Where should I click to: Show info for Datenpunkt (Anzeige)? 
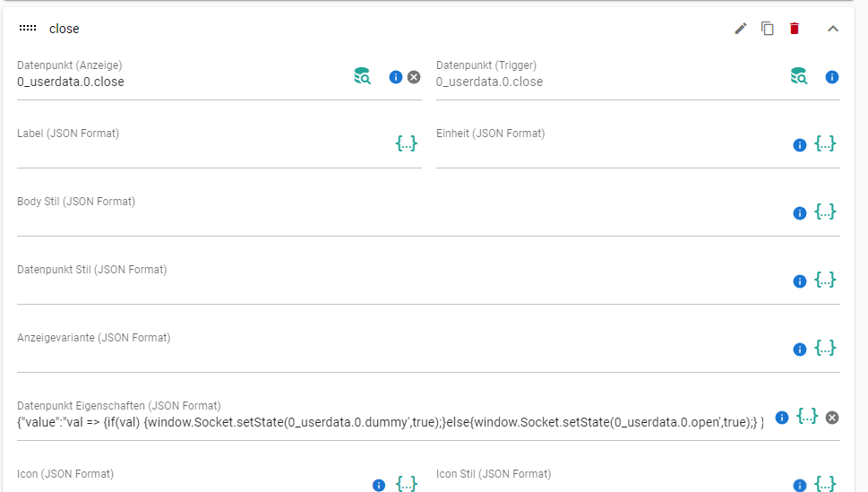point(395,77)
